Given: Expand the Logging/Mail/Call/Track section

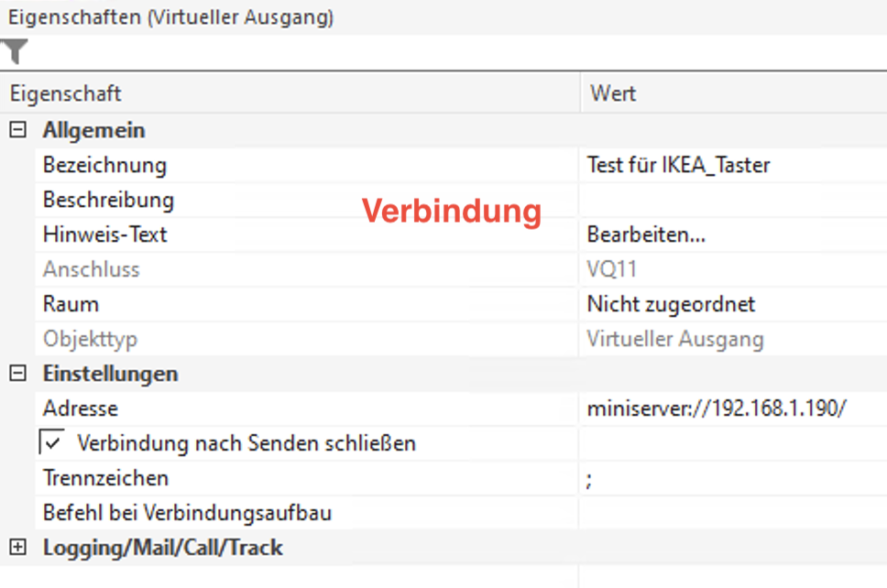Looking at the screenshot, I should [x=17, y=548].
